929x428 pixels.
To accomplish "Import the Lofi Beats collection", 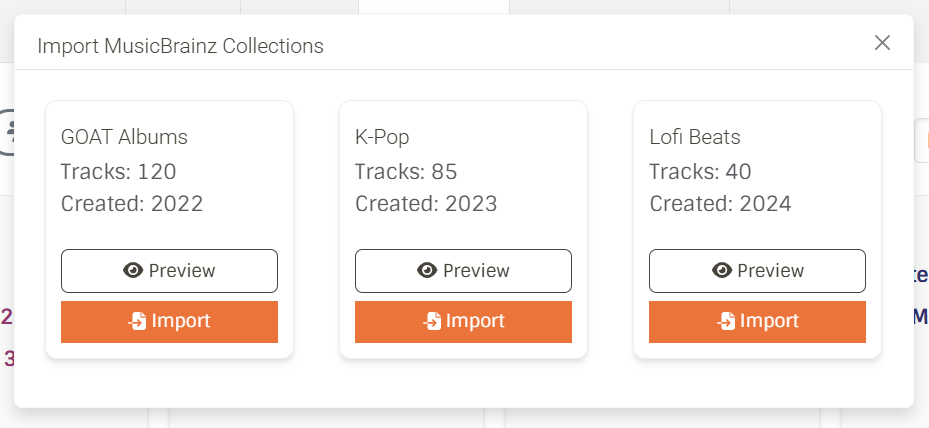I will [x=757, y=322].
